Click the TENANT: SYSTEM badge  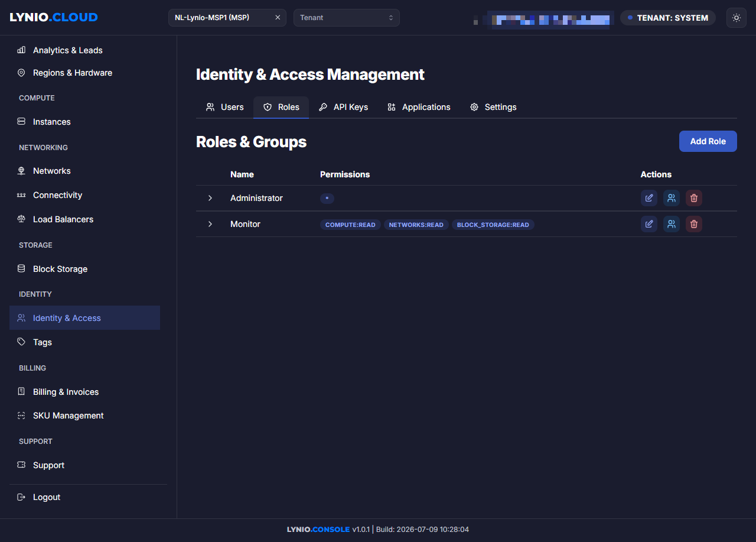tap(668, 18)
